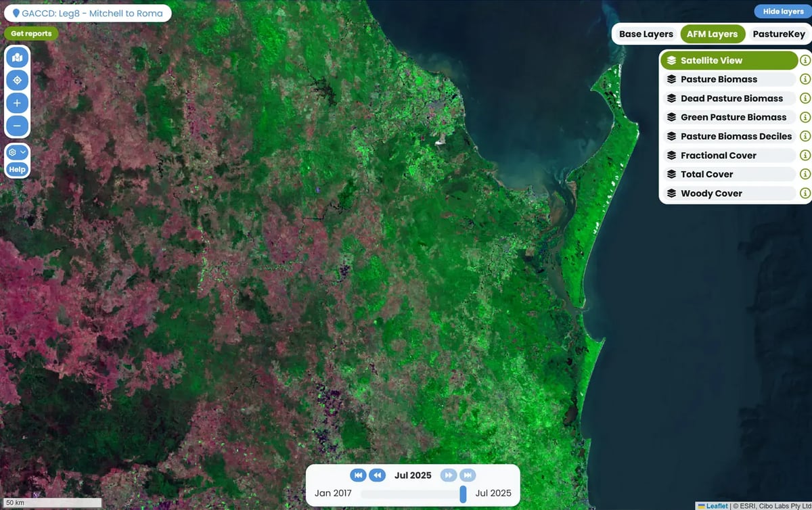The width and height of the screenshot is (812, 510).
Task: Open the GACCD Leg8 location selector
Action: 87,13
